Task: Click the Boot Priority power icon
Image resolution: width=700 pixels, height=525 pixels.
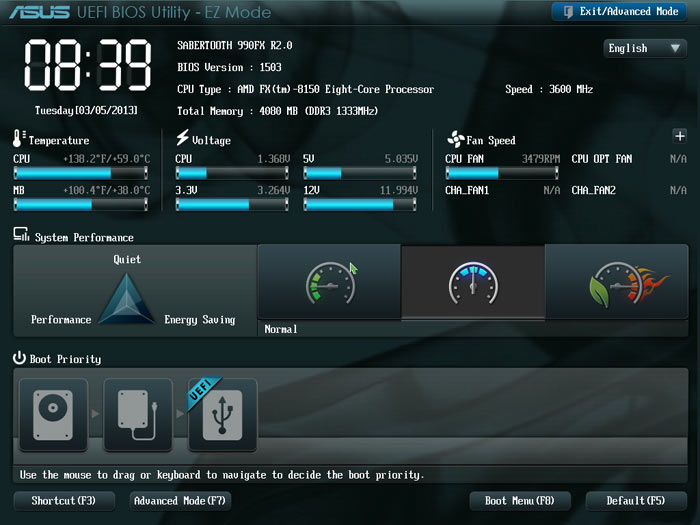Action: (19, 358)
